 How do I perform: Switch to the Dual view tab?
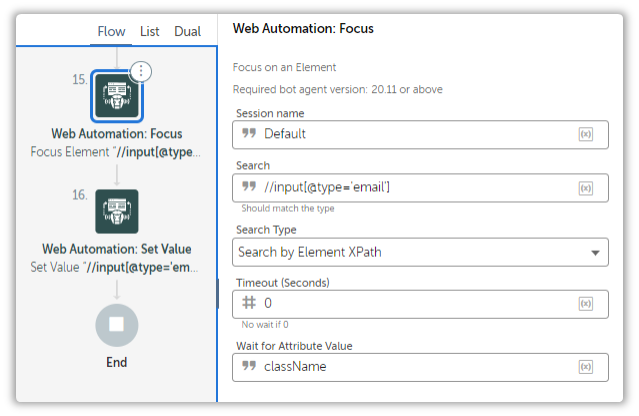[187, 31]
